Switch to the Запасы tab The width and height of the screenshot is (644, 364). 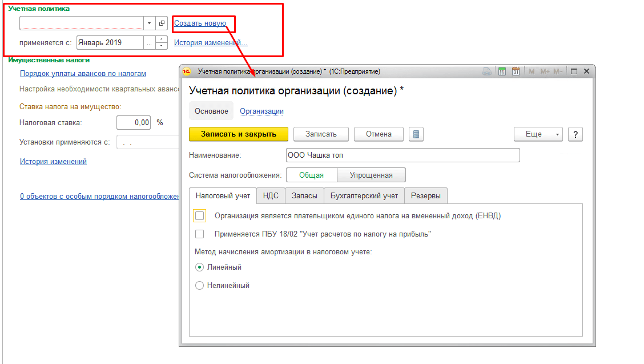tap(304, 196)
